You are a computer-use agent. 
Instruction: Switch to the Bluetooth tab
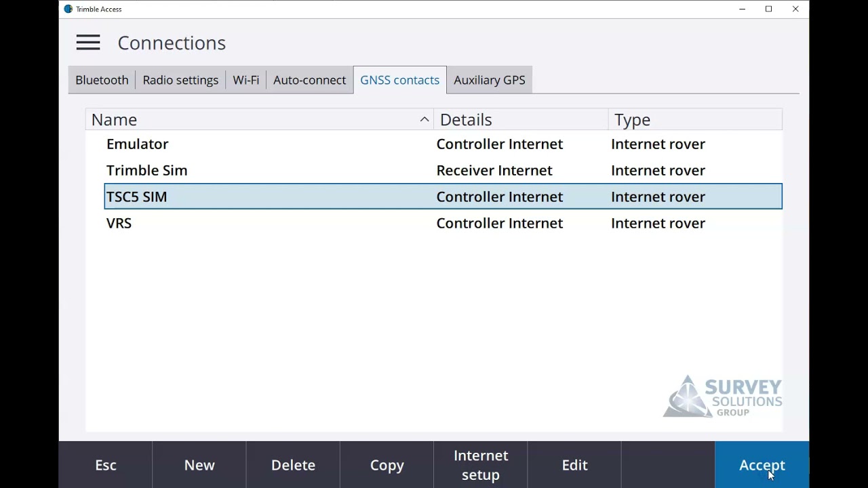(102, 80)
